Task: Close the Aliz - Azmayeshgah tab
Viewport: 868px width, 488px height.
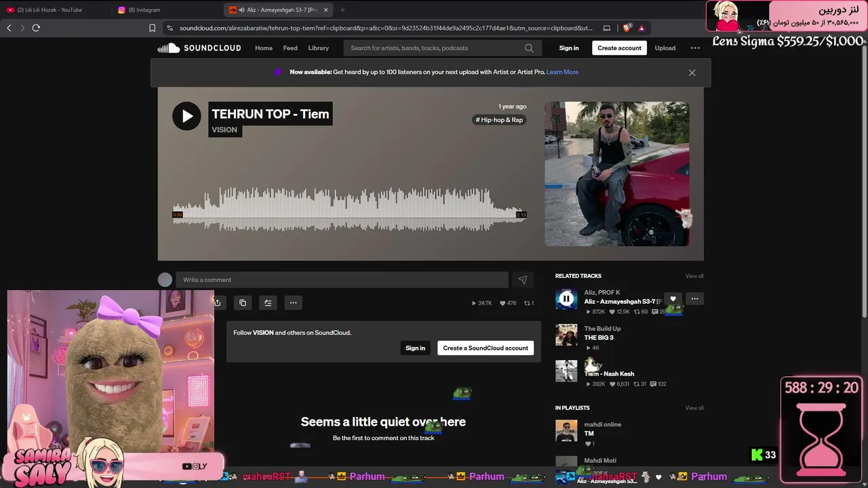Action: [326, 10]
